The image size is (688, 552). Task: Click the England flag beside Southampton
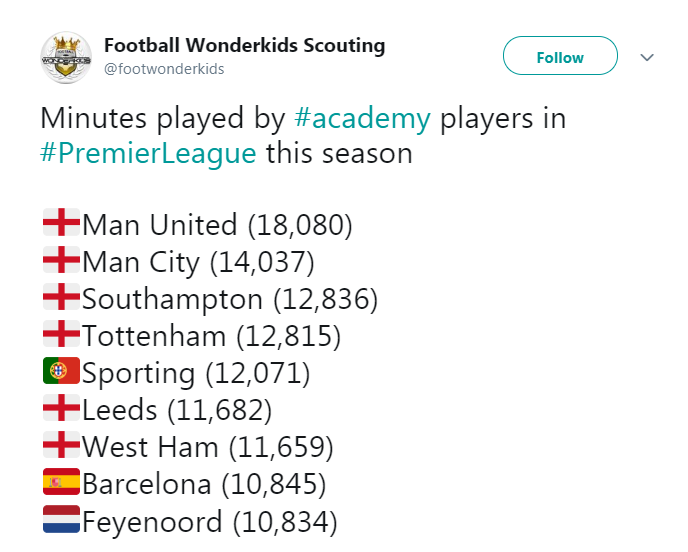point(61,297)
